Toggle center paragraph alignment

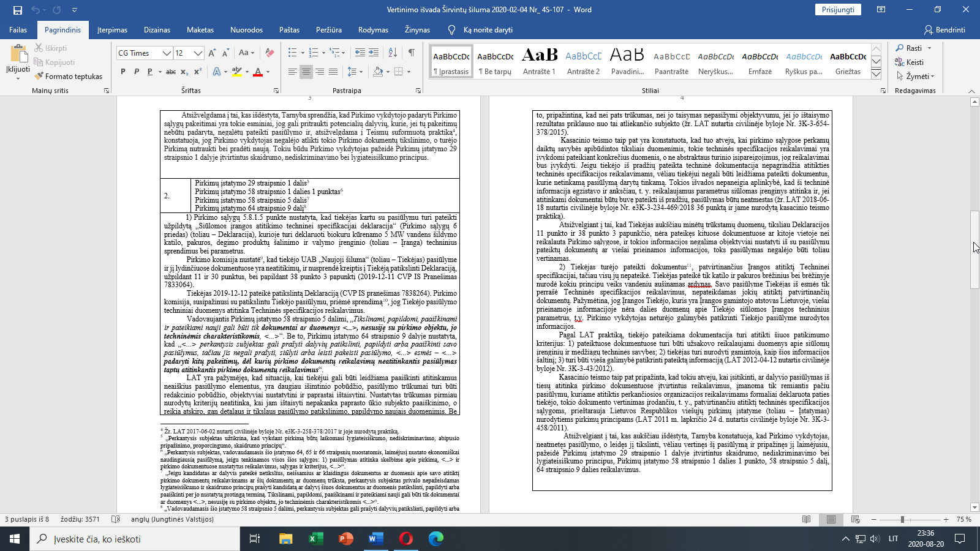click(x=306, y=72)
